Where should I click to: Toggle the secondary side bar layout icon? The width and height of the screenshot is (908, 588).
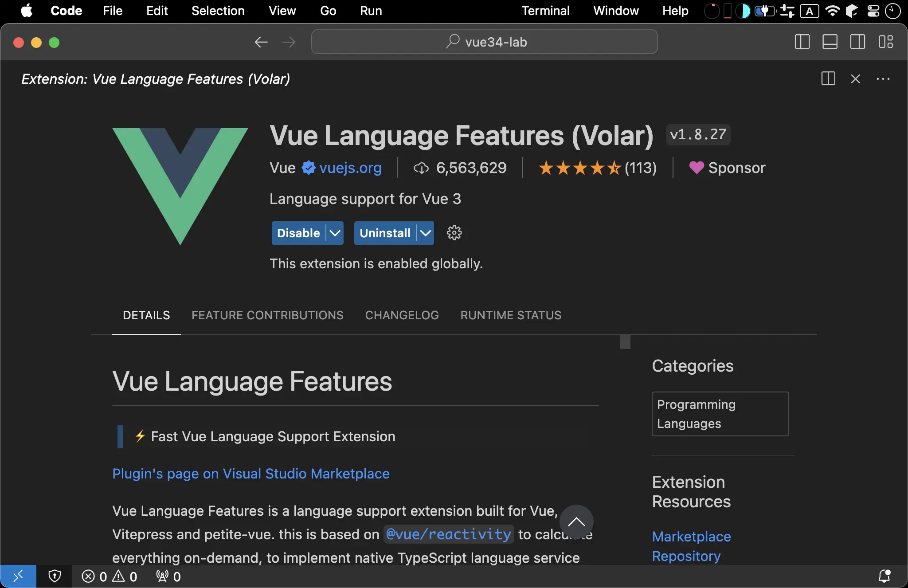[x=857, y=42]
